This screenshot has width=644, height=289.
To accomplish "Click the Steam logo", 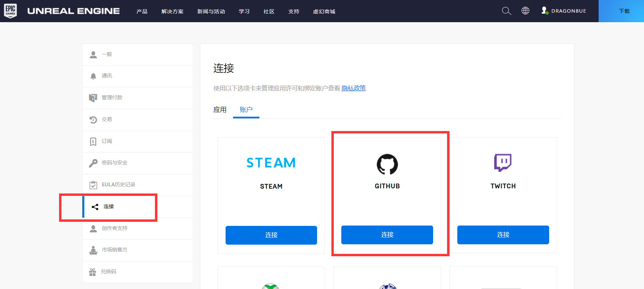I will (x=271, y=163).
